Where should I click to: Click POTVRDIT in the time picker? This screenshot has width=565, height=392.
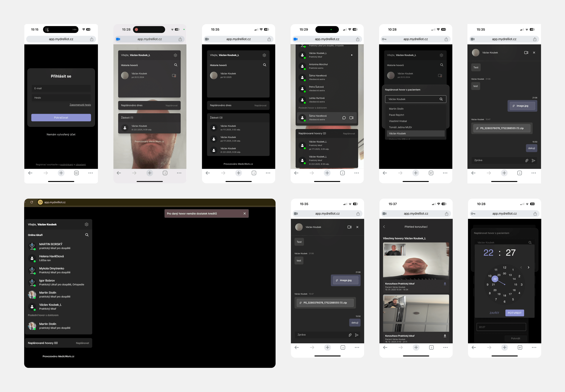click(515, 313)
